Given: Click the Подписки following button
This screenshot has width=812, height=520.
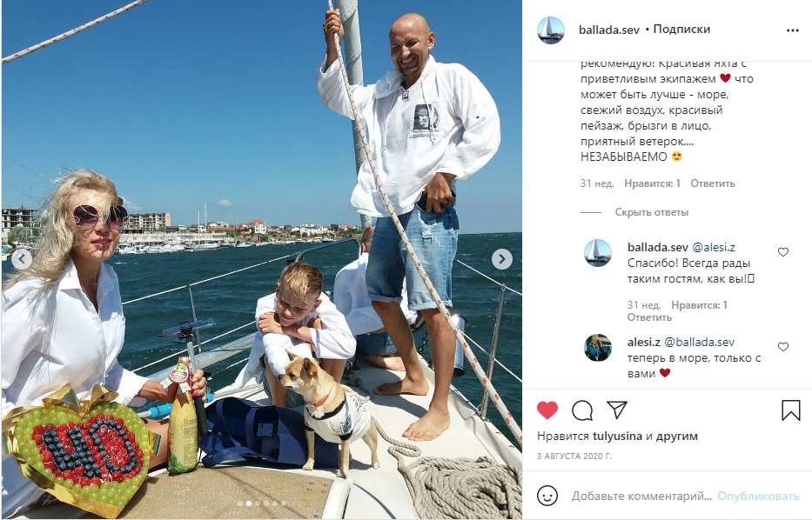Looking at the screenshot, I should coord(681,29).
